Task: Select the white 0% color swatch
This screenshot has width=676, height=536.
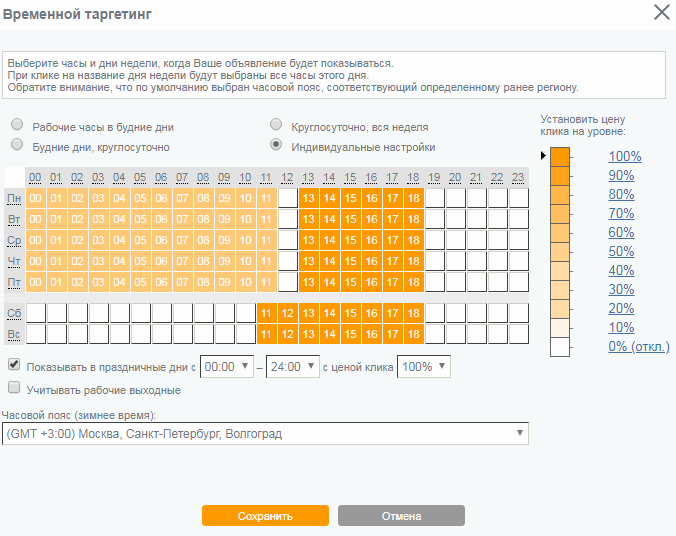Action: [x=560, y=346]
